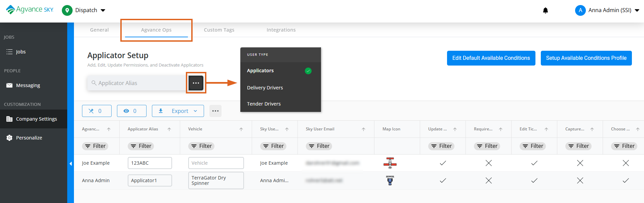
Task: Open Messaging in the sidebar
Action: click(34, 85)
